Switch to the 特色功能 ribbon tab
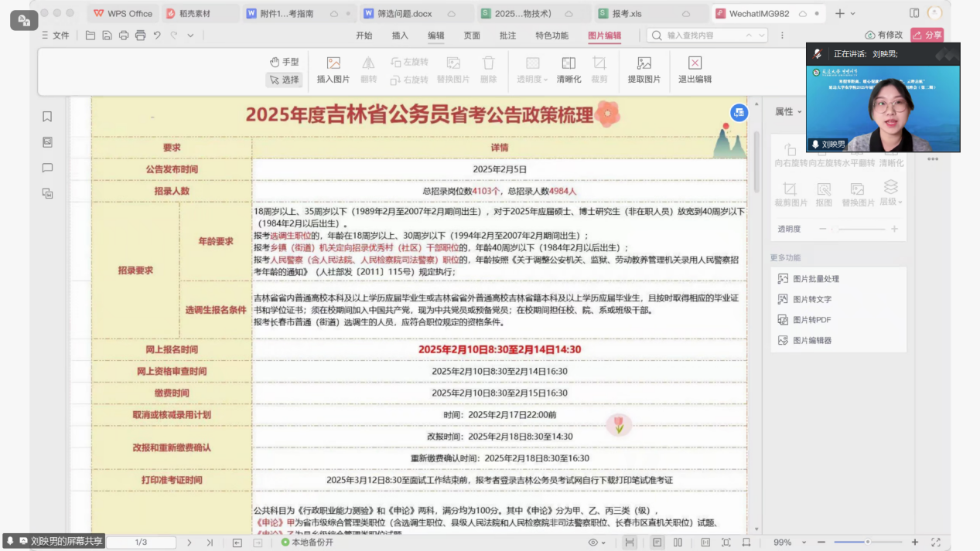The height and width of the screenshot is (551, 980). pos(551,36)
